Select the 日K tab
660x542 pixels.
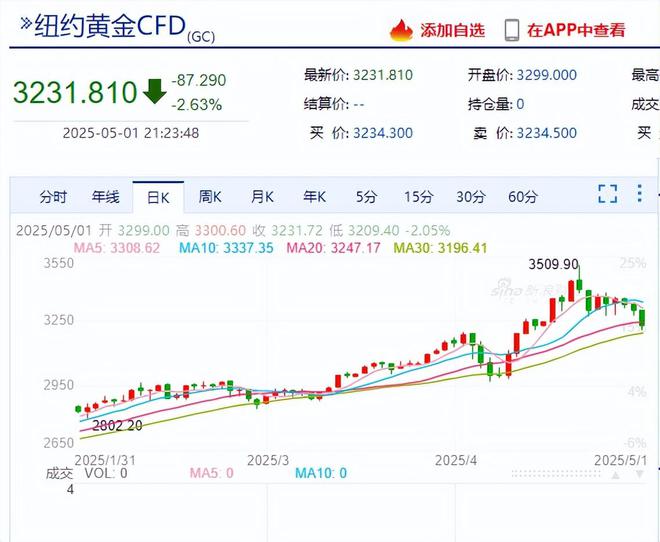click(x=158, y=197)
